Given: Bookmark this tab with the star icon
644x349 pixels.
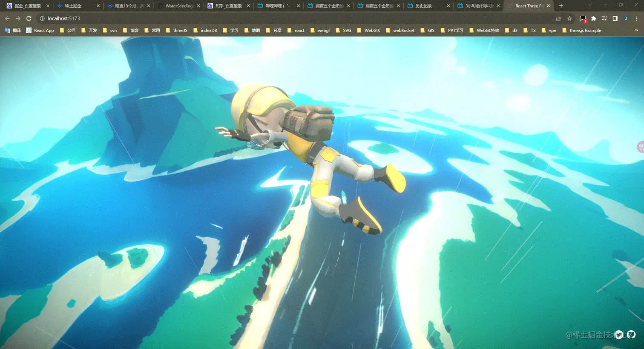Looking at the screenshot, I should (x=569, y=18).
